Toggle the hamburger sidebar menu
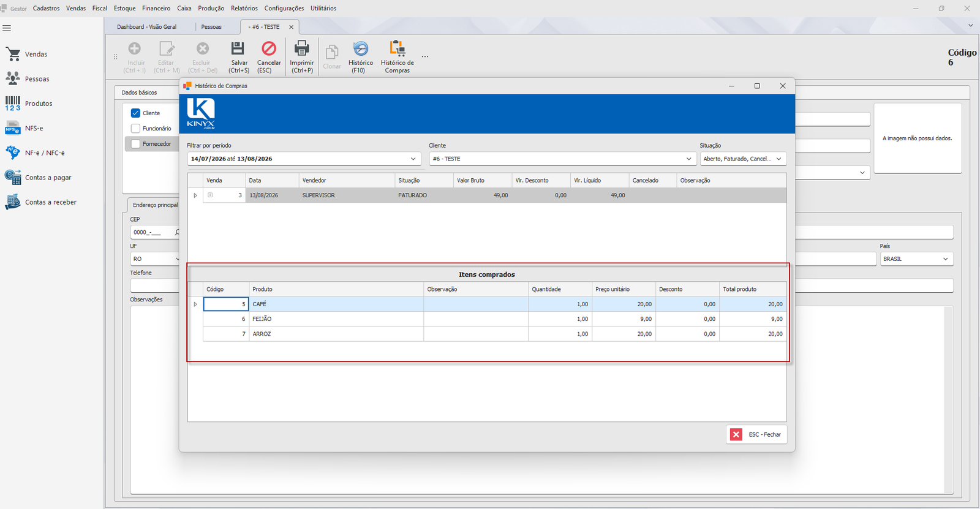 7,28
